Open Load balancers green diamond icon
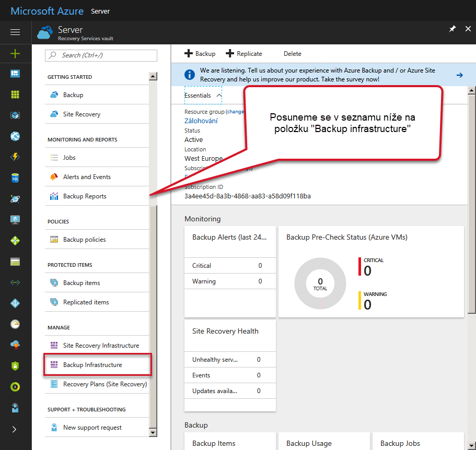Screen dimensions: 476x450 pos(15,241)
